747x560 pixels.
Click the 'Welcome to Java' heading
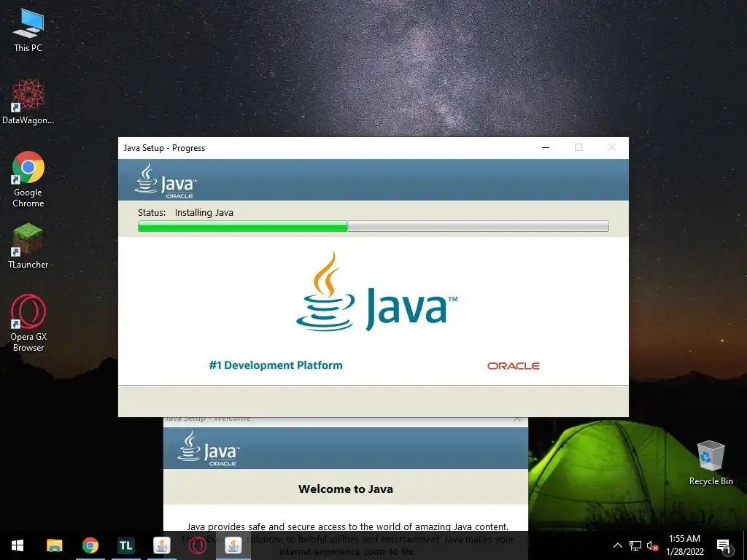coord(345,489)
